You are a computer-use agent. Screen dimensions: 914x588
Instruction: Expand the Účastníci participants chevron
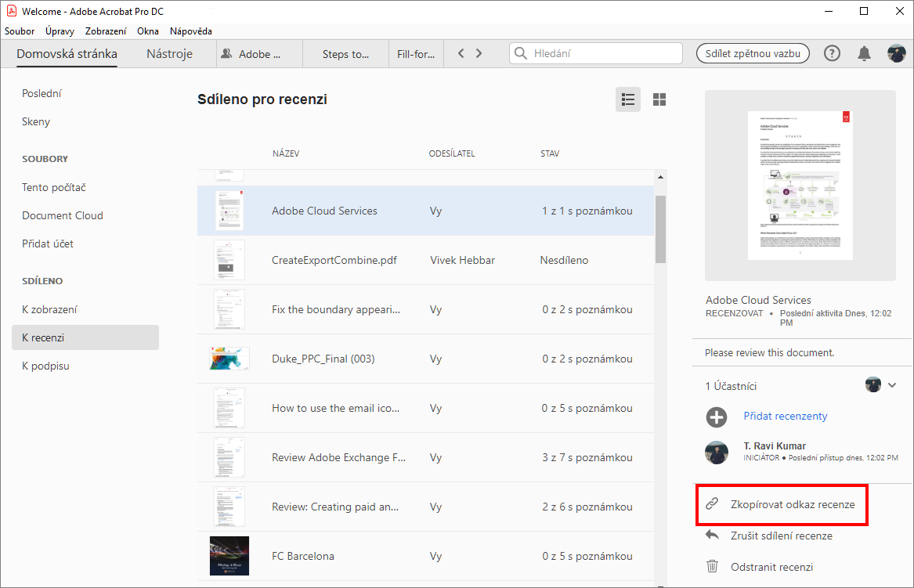(892, 385)
